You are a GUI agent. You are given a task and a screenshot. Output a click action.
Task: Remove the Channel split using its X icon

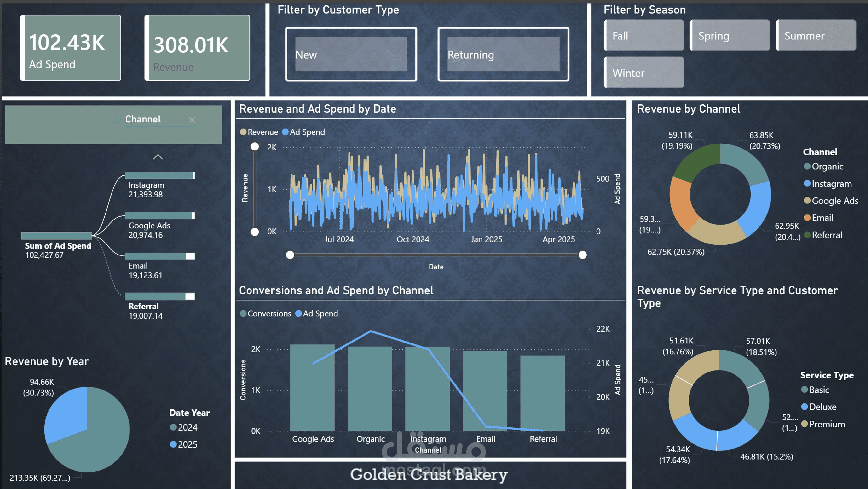(192, 120)
